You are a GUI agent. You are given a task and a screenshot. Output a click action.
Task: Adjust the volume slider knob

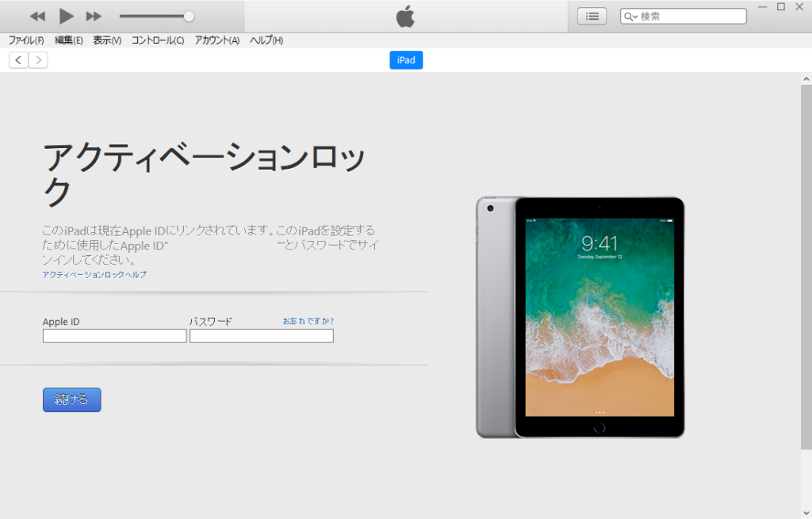tap(189, 17)
